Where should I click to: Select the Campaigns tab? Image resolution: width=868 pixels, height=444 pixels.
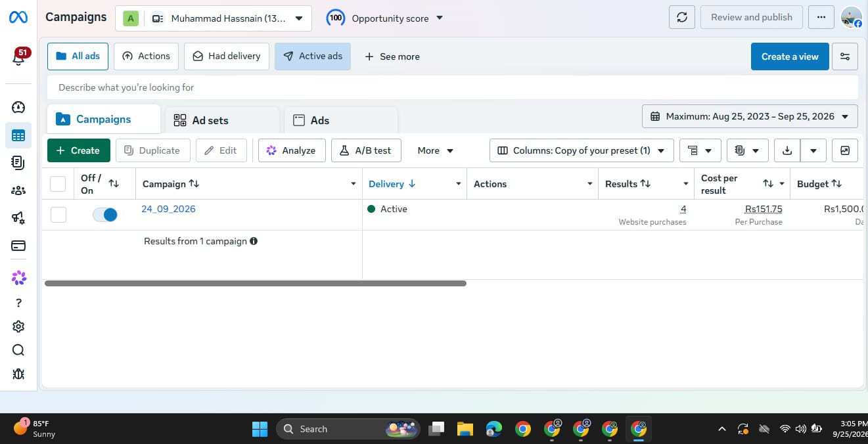104,119
